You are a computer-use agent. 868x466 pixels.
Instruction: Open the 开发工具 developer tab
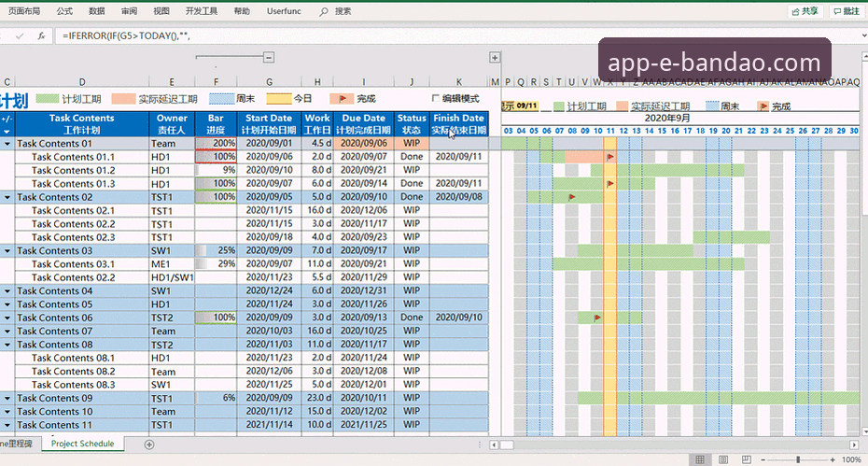point(202,11)
